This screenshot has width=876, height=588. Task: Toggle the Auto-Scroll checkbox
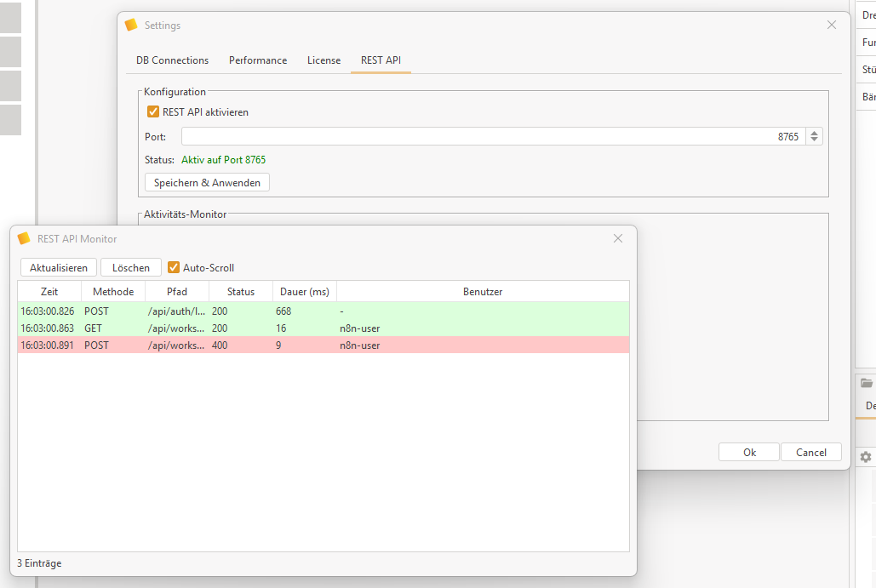pyautogui.click(x=174, y=267)
